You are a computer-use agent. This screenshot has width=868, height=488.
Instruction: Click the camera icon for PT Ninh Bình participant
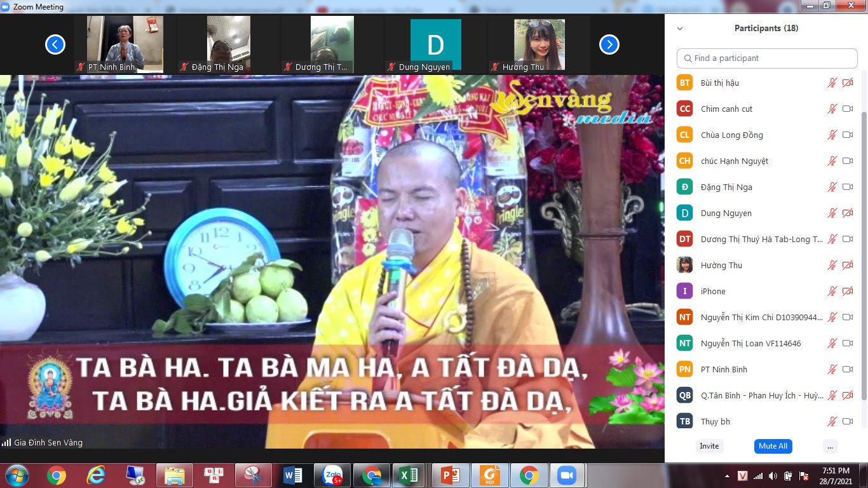848,369
